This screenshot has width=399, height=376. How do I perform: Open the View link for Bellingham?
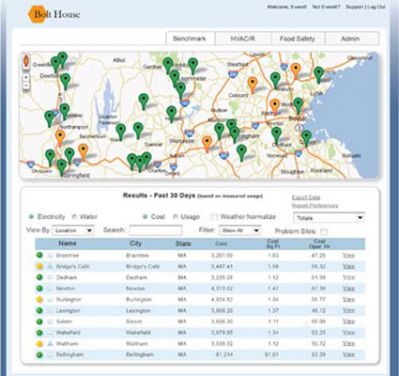click(x=349, y=354)
